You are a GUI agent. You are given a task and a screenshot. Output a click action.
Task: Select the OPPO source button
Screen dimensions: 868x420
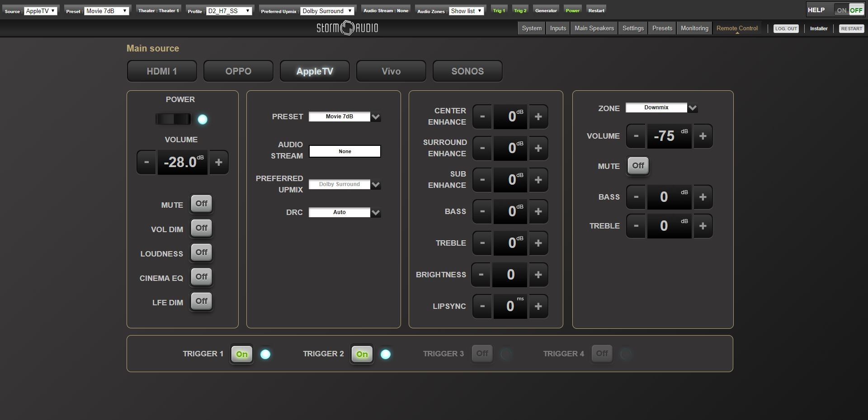coord(238,71)
